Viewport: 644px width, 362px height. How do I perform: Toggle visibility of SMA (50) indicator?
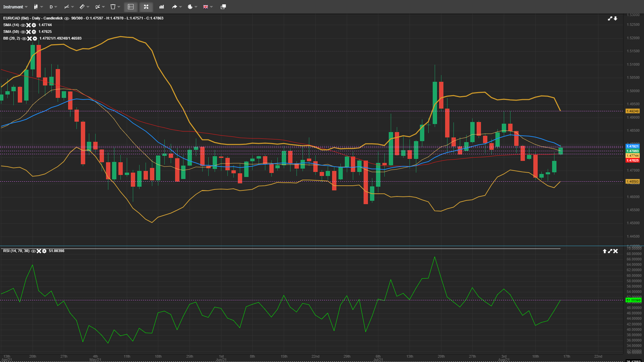[x=23, y=32]
